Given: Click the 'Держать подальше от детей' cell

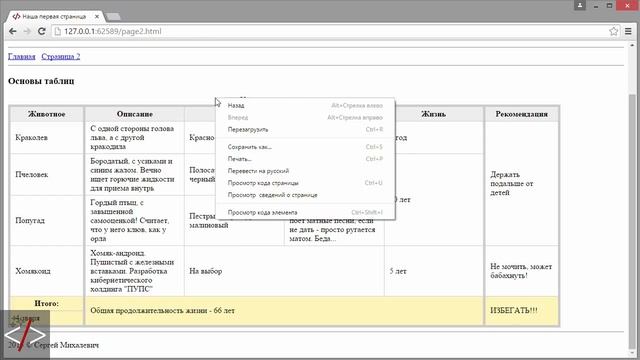Looking at the screenshot, I should coord(521,184).
